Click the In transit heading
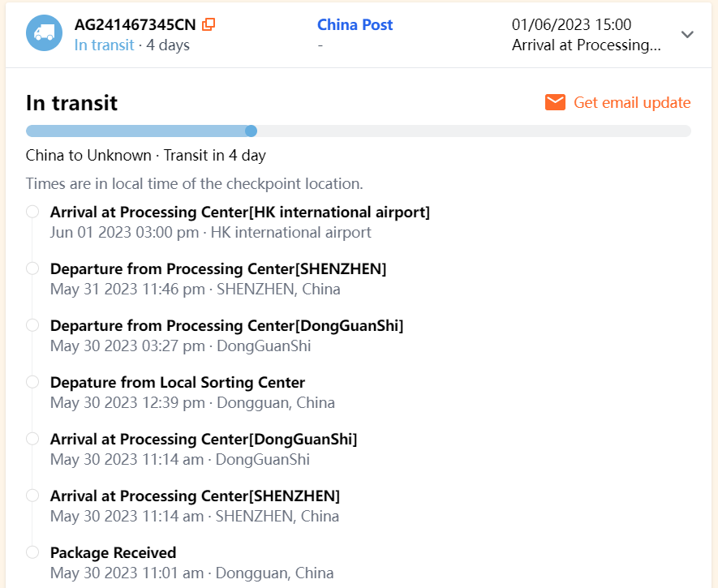This screenshot has width=718, height=588. click(x=72, y=103)
